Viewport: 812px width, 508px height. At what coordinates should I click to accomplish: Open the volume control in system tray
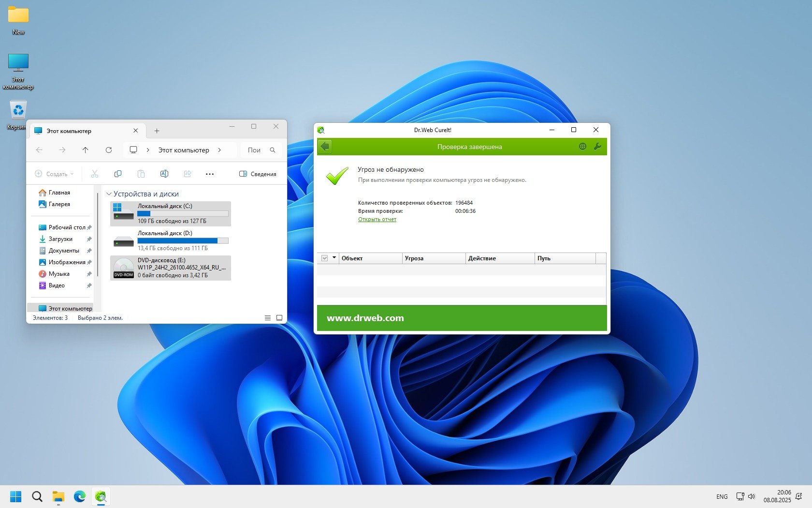click(752, 496)
